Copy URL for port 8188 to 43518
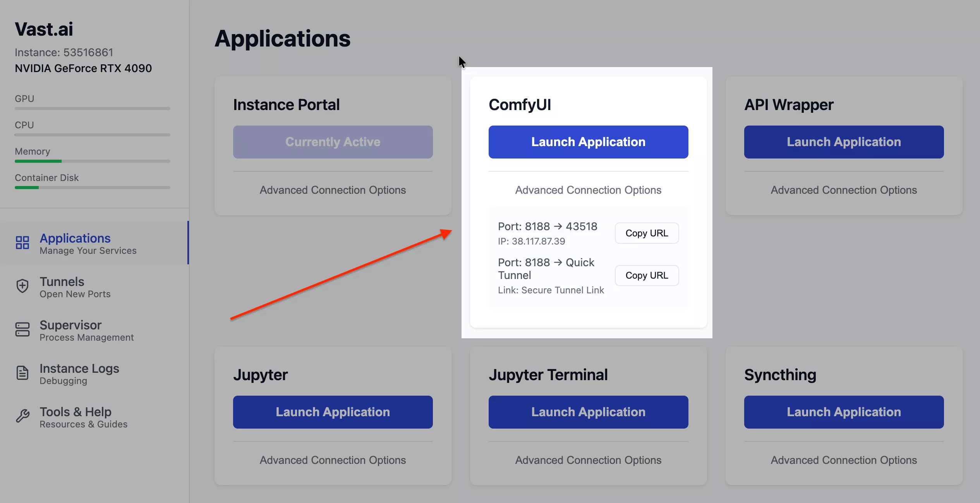 pyautogui.click(x=647, y=233)
